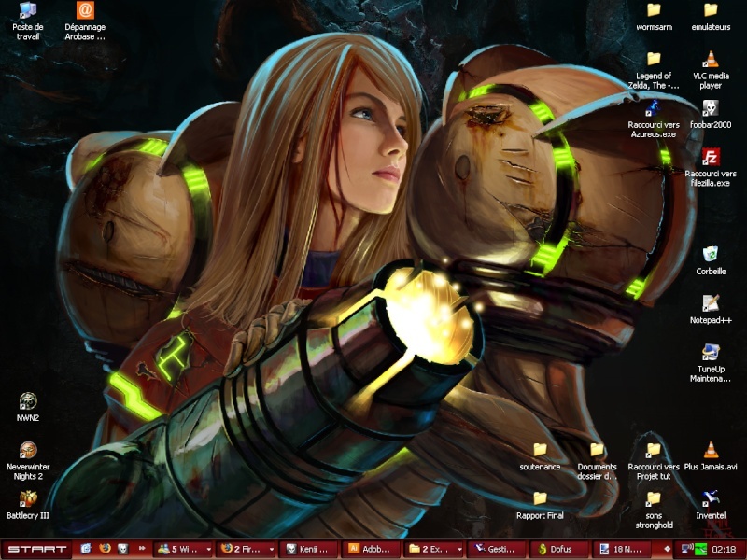Click Firefox quick launch icon

pyautogui.click(x=105, y=549)
